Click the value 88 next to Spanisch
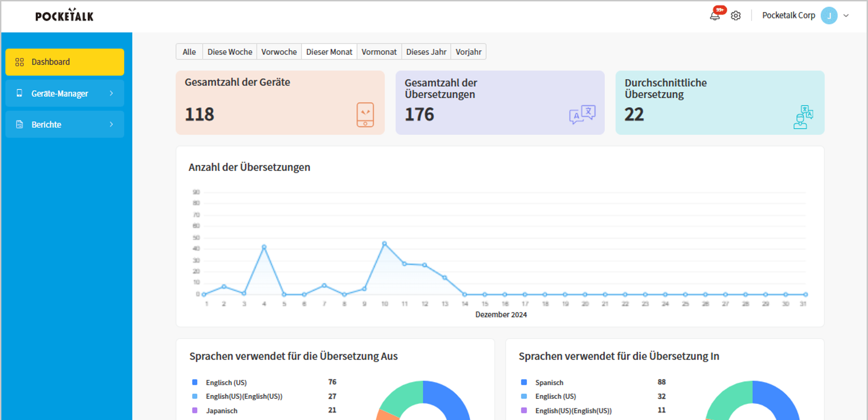The image size is (868, 420). coord(661,382)
